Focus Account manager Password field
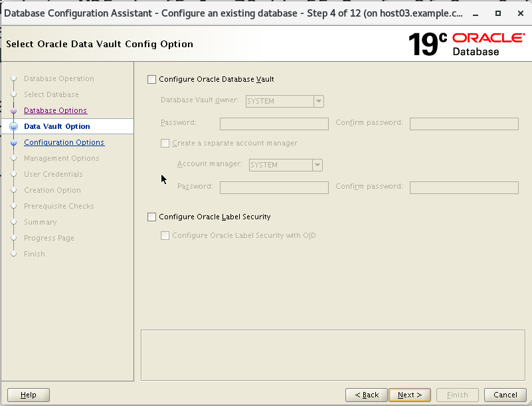This screenshot has width=532, height=406. [274, 188]
